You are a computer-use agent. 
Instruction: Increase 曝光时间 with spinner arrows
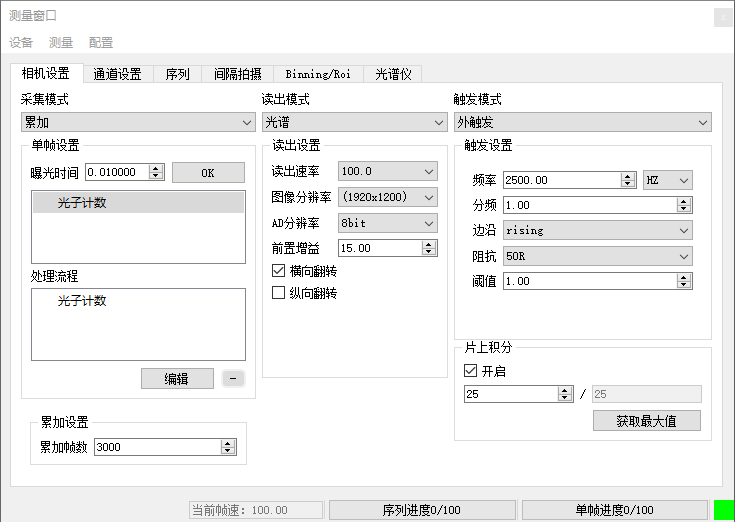click(x=156, y=168)
